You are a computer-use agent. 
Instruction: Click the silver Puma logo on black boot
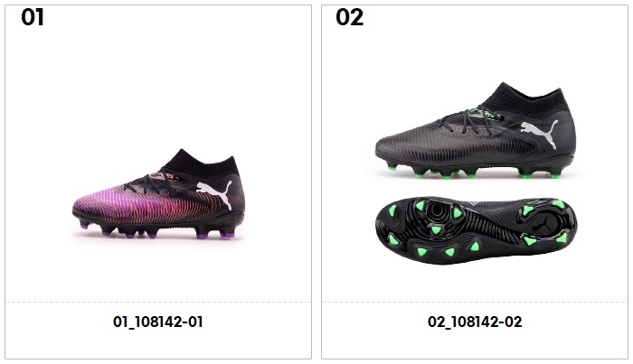(x=540, y=134)
